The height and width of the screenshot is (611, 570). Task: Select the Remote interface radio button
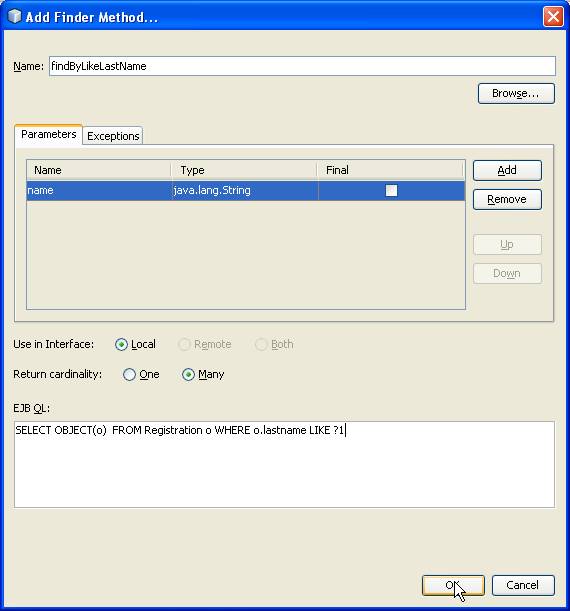click(x=205, y=344)
